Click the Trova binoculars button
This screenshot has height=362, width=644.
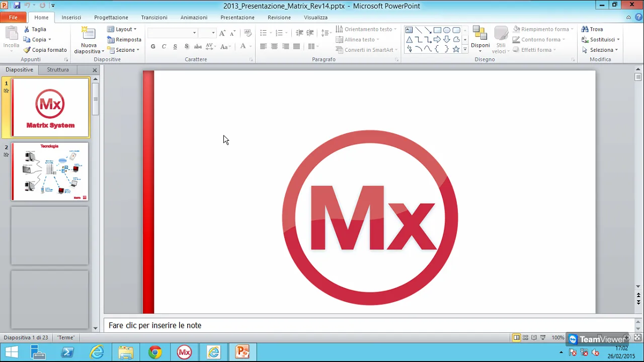[x=592, y=29]
